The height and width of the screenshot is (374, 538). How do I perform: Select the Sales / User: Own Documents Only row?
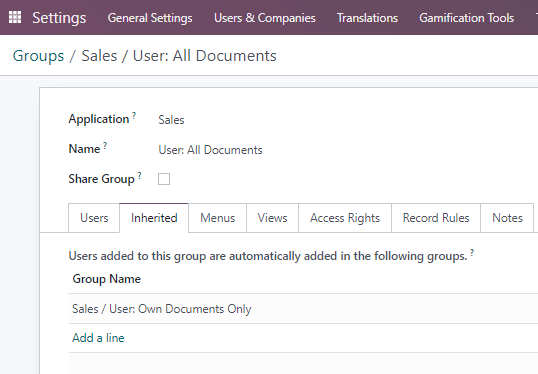(303, 308)
